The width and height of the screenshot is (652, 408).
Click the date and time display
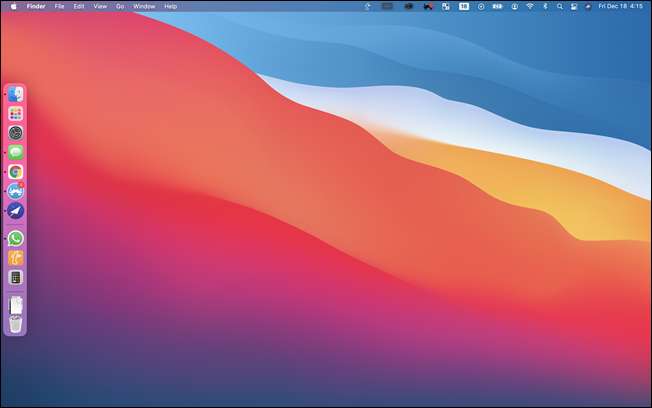621,6
